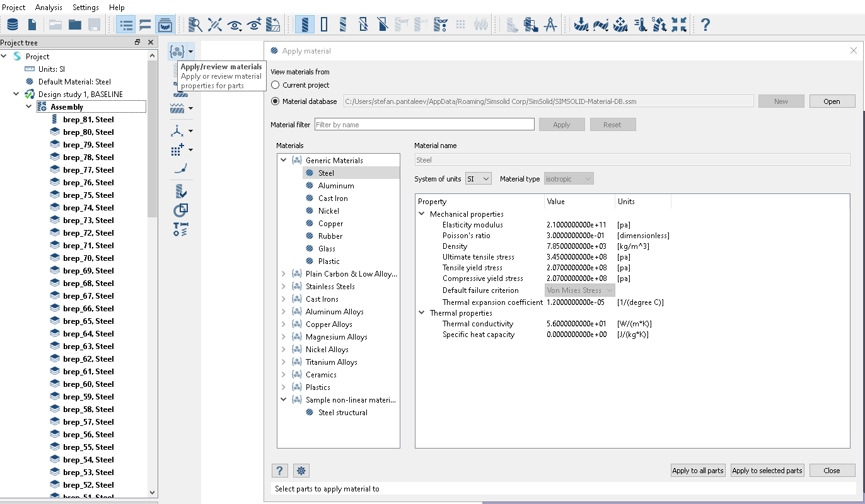
Task: Select the Current project radio button
Action: [x=275, y=85]
